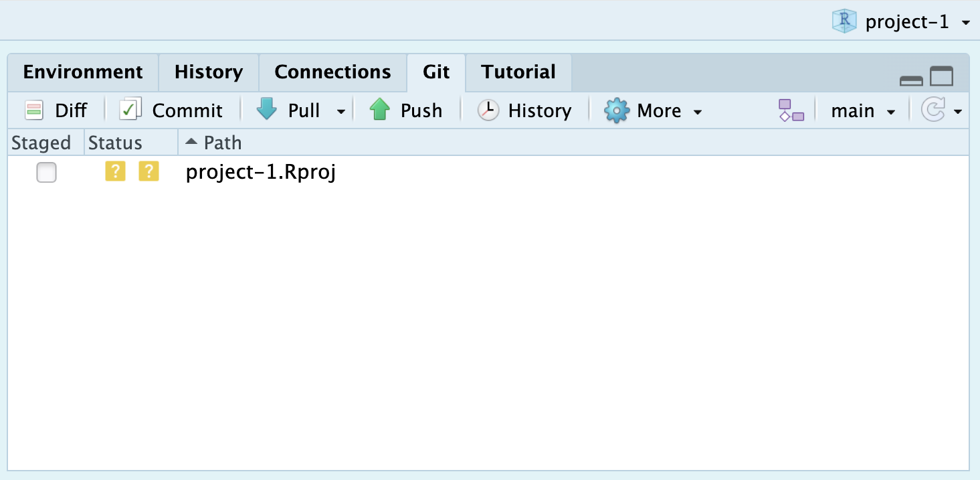Stage the project-1.Rproj file checkbox

click(46, 173)
